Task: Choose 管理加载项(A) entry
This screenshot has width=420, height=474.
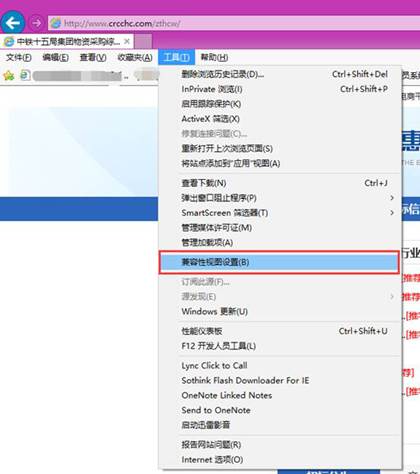Action: 279,242
